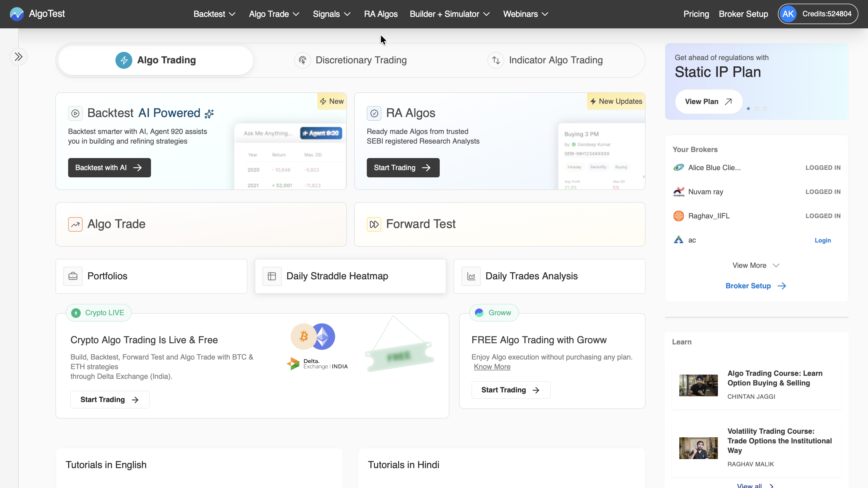Click the Daily Straddle Heatmap grid icon
This screenshot has height=488, width=868.
point(272,276)
